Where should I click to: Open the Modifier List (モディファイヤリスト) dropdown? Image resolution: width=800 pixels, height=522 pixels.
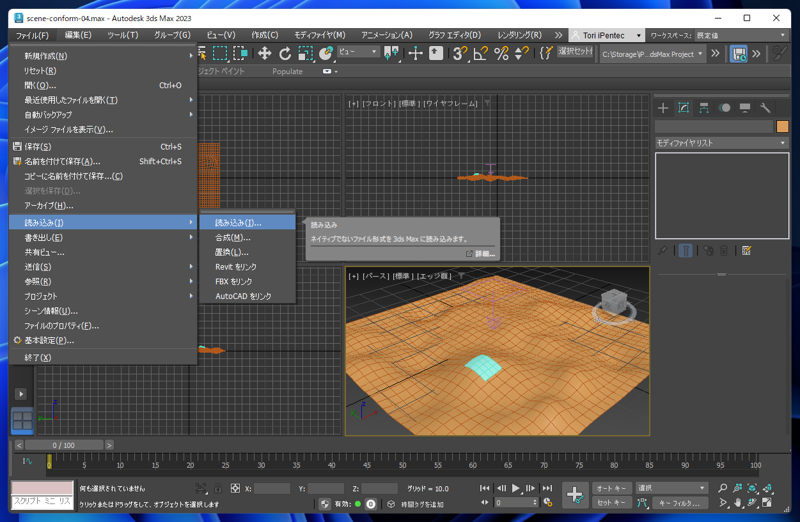[721, 143]
